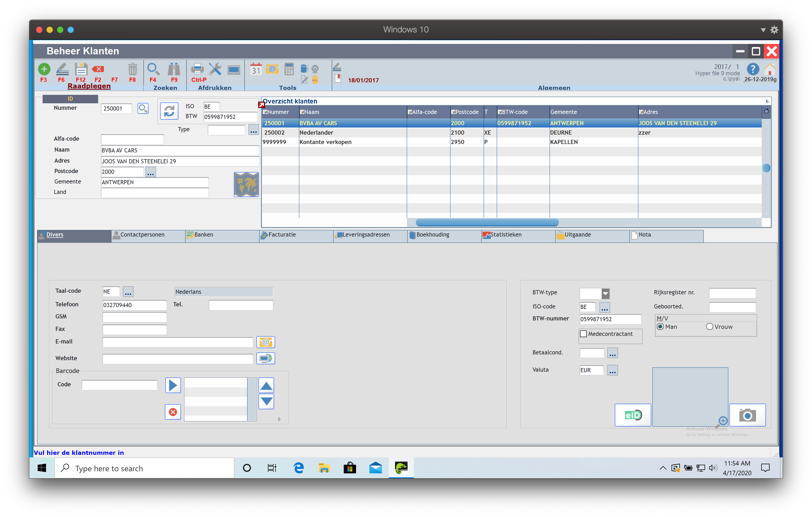The width and height of the screenshot is (812, 517).
Task: Select the Man radio button
Action: (660, 326)
